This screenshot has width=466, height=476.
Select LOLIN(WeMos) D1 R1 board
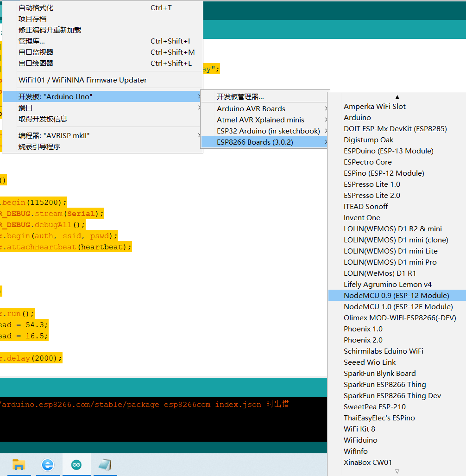[397, 273]
